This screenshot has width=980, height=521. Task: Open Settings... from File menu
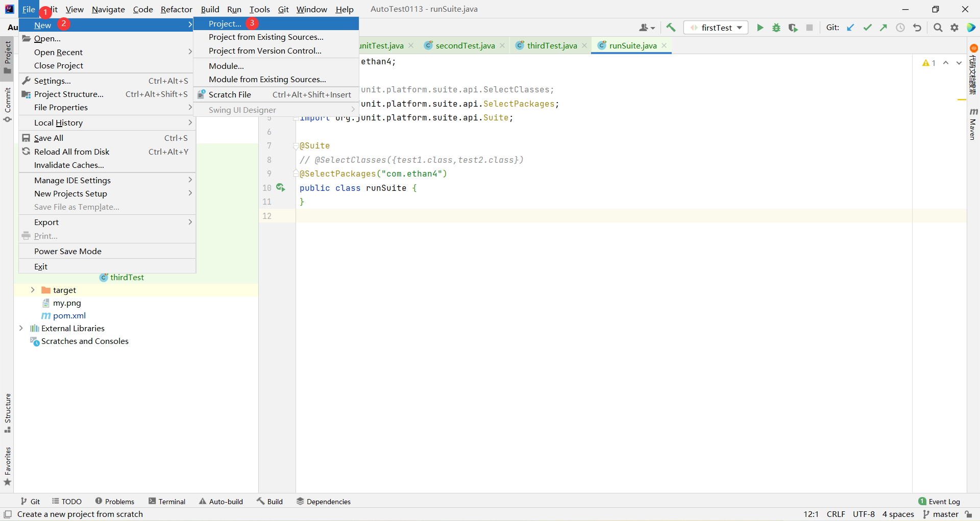click(107, 81)
